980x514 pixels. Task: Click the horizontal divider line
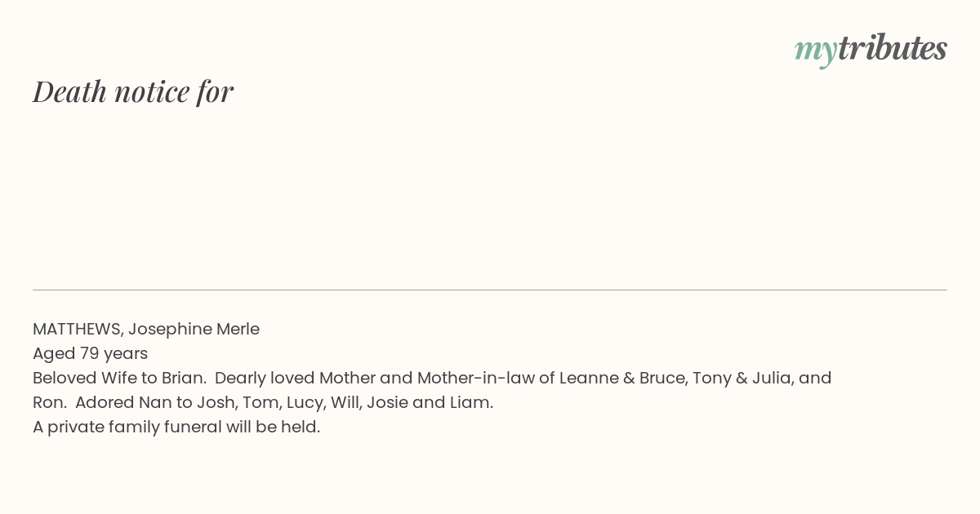[490, 290]
